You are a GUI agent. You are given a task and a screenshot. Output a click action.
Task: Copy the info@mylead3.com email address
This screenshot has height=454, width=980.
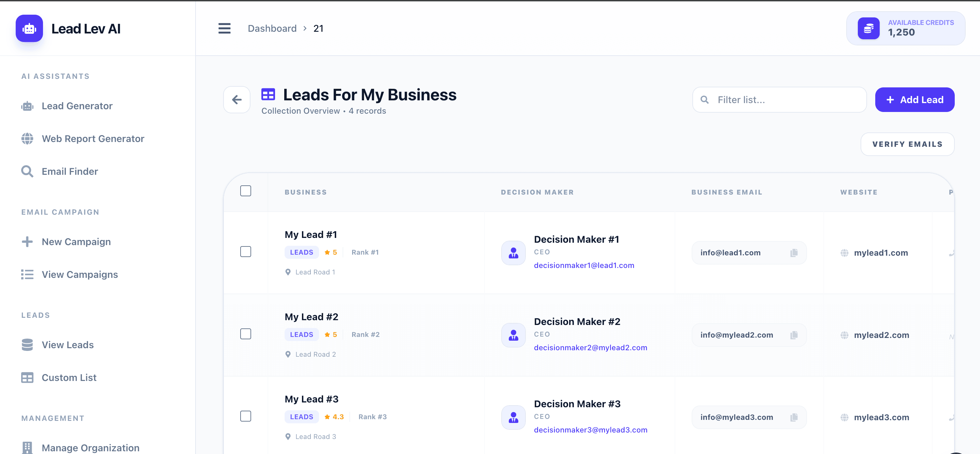[794, 417]
